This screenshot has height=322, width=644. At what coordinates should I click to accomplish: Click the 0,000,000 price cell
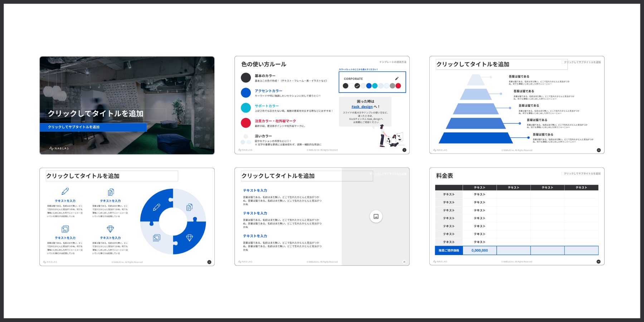479,250
